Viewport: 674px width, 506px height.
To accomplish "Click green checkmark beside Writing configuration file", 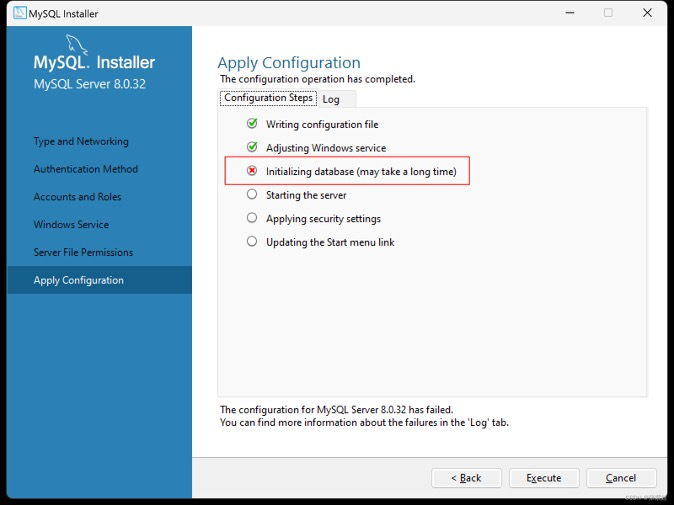I will click(x=252, y=124).
